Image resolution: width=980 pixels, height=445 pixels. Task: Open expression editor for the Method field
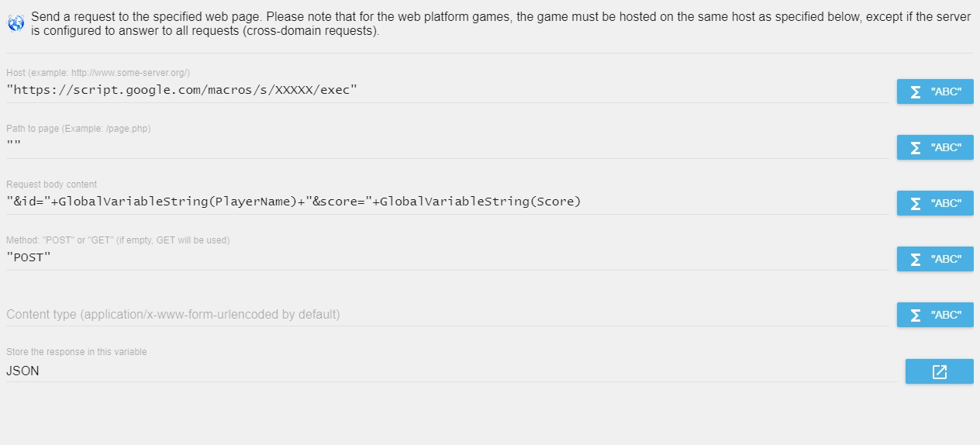[935, 259]
